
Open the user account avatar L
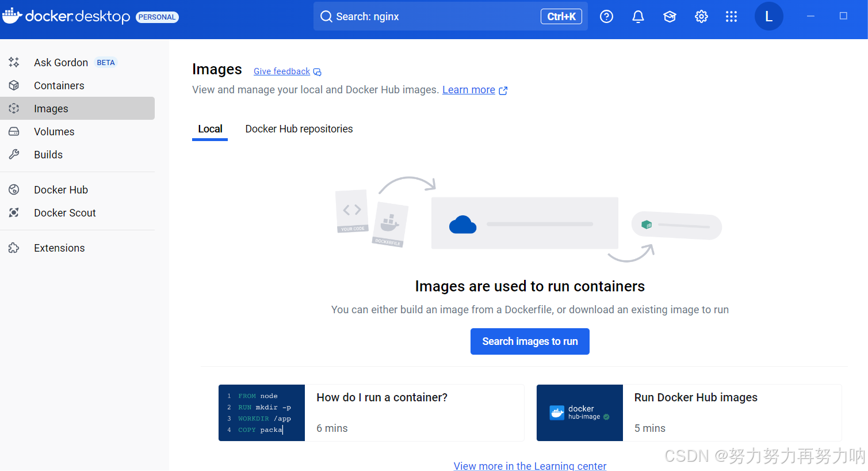(768, 16)
